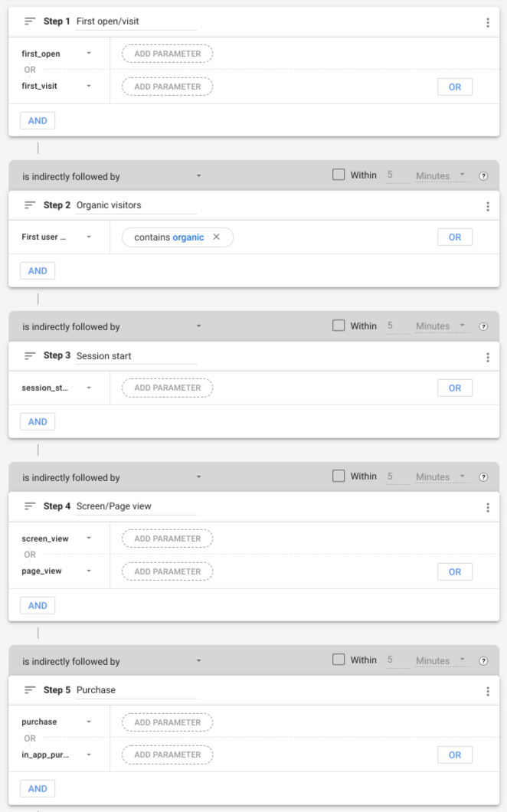Click the step icon beside Step 4

pyautogui.click(x=30, y=506)
